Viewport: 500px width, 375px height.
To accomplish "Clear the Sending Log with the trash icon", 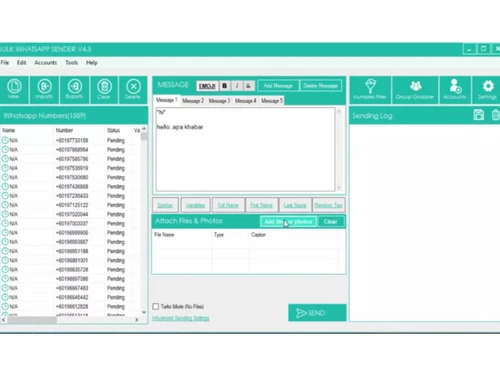I will click(495, 115).
